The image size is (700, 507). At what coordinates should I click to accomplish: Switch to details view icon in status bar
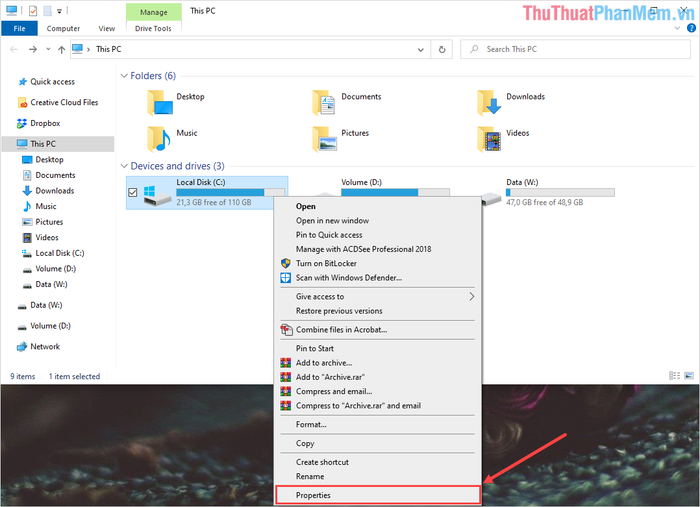pos(675,376)
